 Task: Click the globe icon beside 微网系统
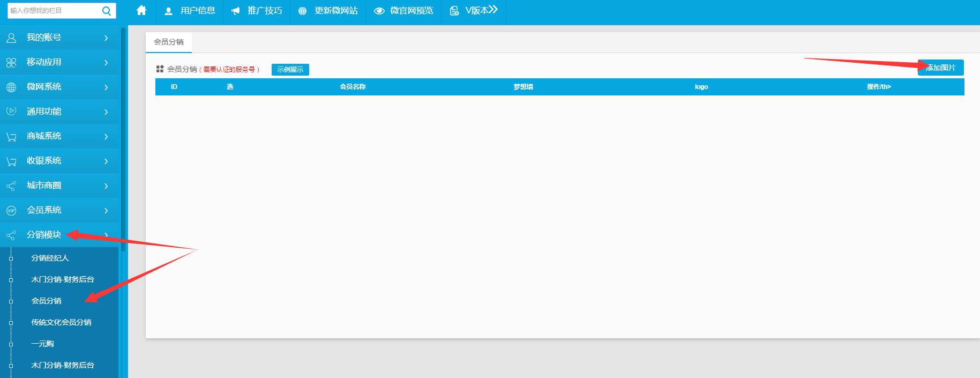(x=11, y=87)
